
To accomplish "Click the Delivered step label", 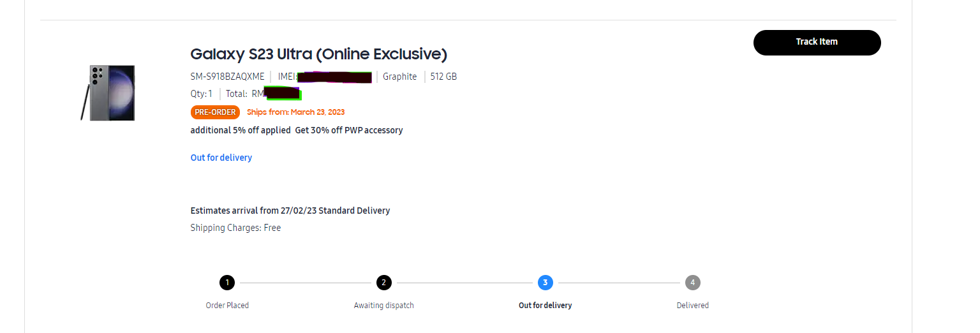I will [693, 306].
